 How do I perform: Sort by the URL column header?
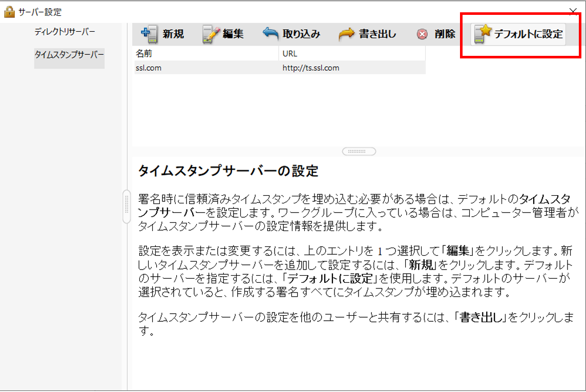tap(352, 53)
